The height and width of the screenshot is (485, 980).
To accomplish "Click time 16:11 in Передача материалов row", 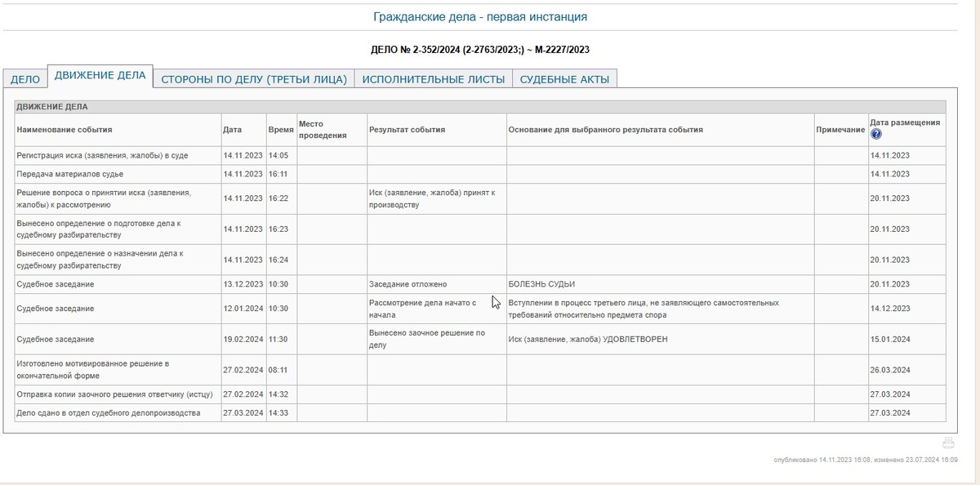I will pyautogui.click(x=278, y=174).
